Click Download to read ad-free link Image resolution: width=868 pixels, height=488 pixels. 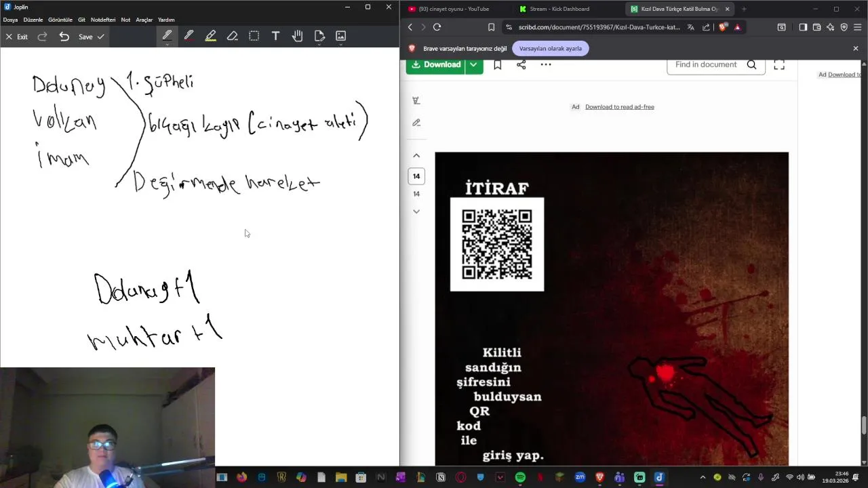[x=620, y=107]
